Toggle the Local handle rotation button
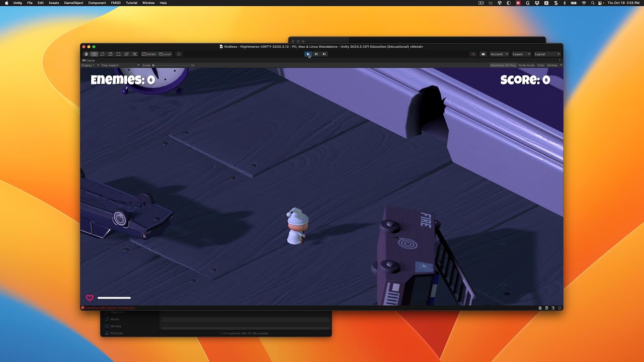Screen dimensions: 644x362 [165, 54]
